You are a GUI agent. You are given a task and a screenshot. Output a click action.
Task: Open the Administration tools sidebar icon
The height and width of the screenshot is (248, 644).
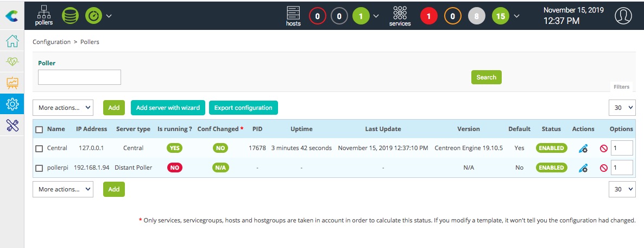click(12, 125)
